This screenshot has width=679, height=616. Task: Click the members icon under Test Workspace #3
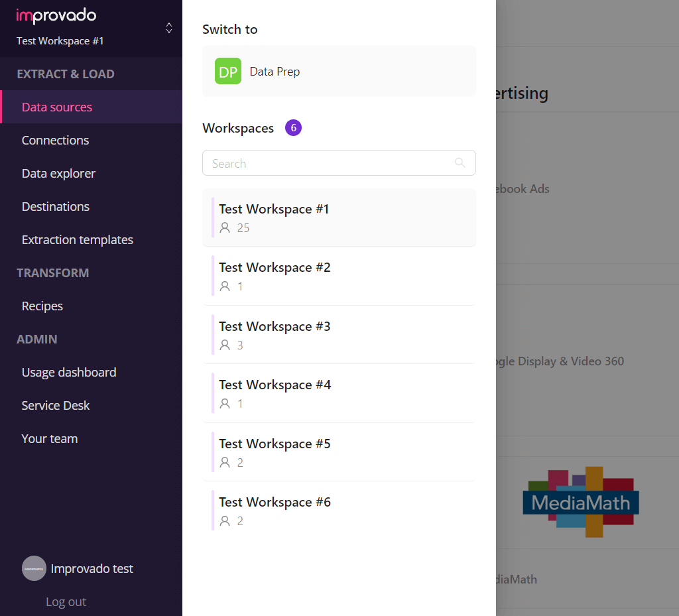pos(225,345)
